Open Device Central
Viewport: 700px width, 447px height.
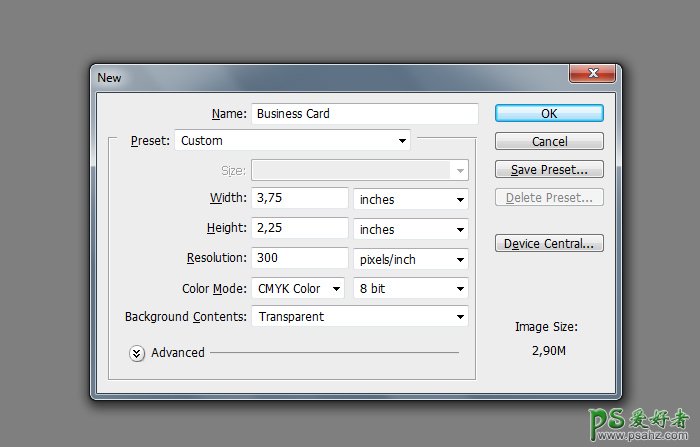coord(549,244)
